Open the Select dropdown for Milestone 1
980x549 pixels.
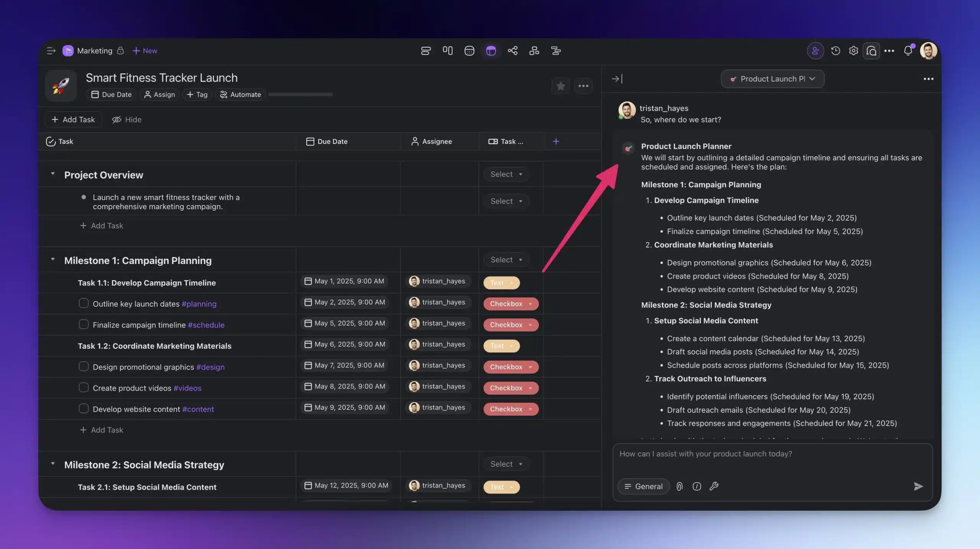[505, 259]
